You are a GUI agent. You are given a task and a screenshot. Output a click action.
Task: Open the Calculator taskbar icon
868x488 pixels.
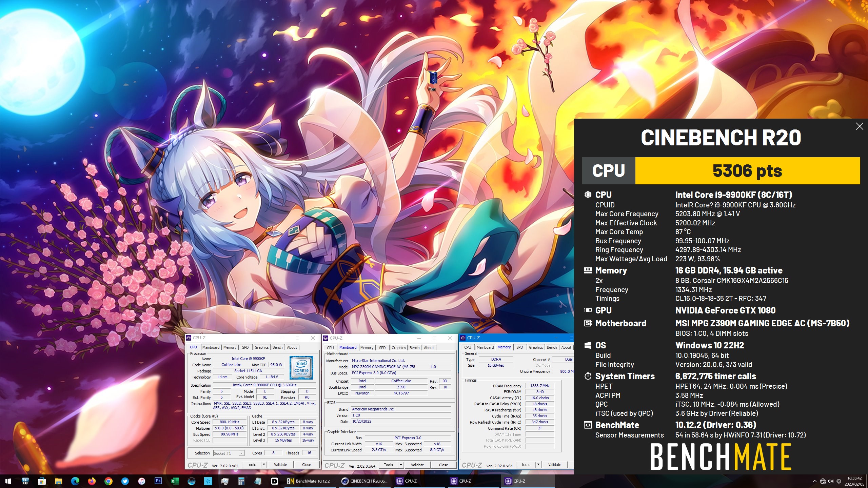241,481
